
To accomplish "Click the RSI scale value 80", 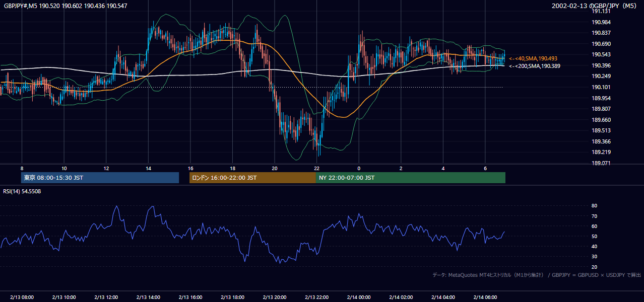I will [595, 206].
